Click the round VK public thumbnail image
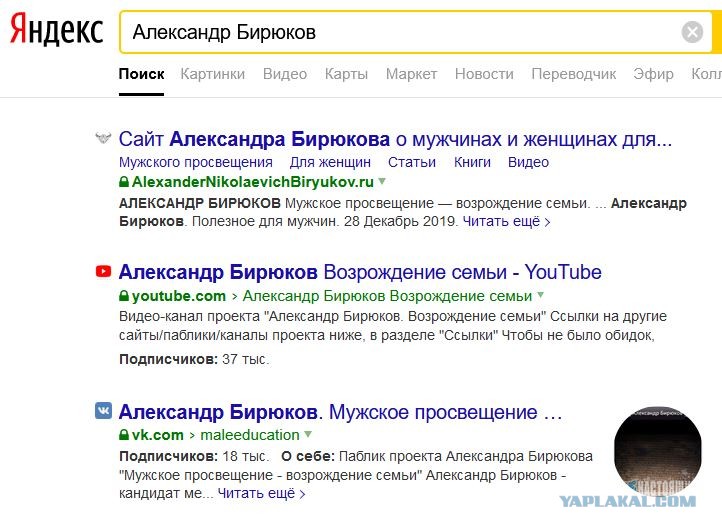This screenshot has height=531, width=722. coord(658,450)
